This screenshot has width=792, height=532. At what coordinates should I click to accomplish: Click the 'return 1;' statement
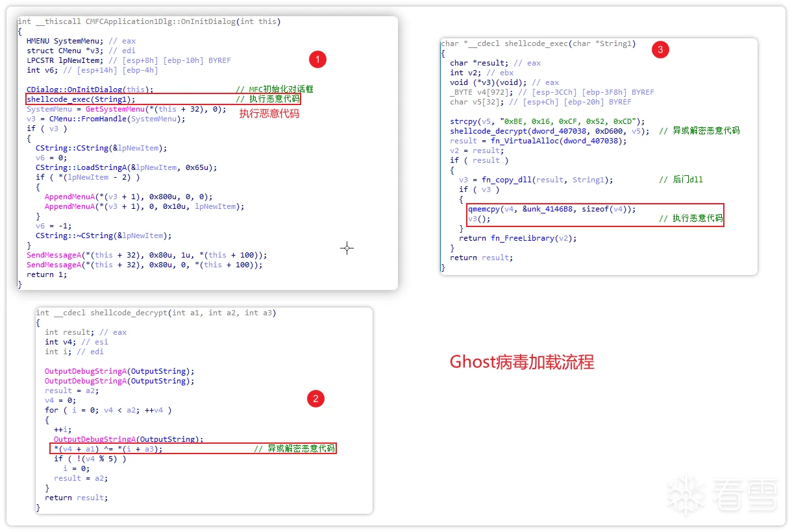pos(47,274)
